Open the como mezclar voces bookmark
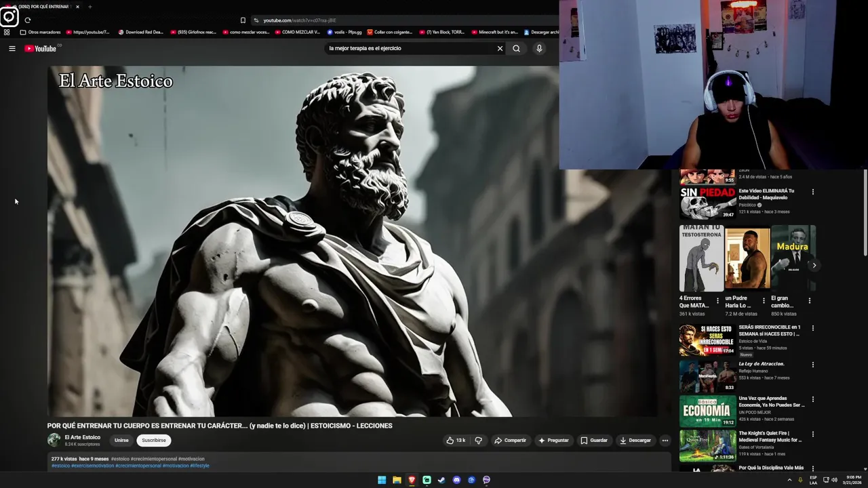The width and height of the screenshot is (868, 488). (x=246, y=32)
